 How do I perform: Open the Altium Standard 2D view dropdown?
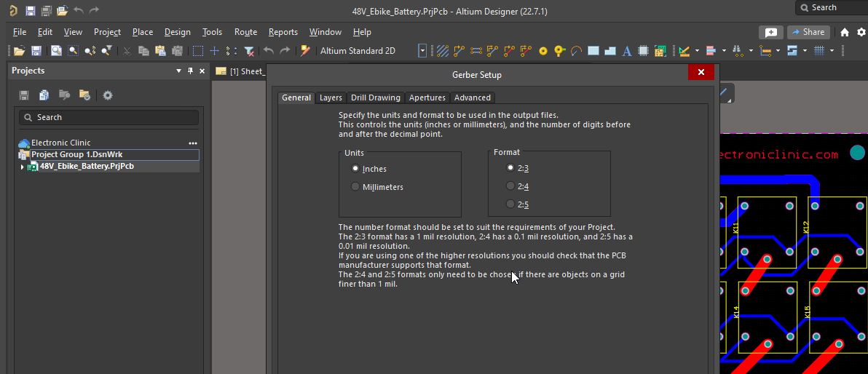tap(422, 51)
